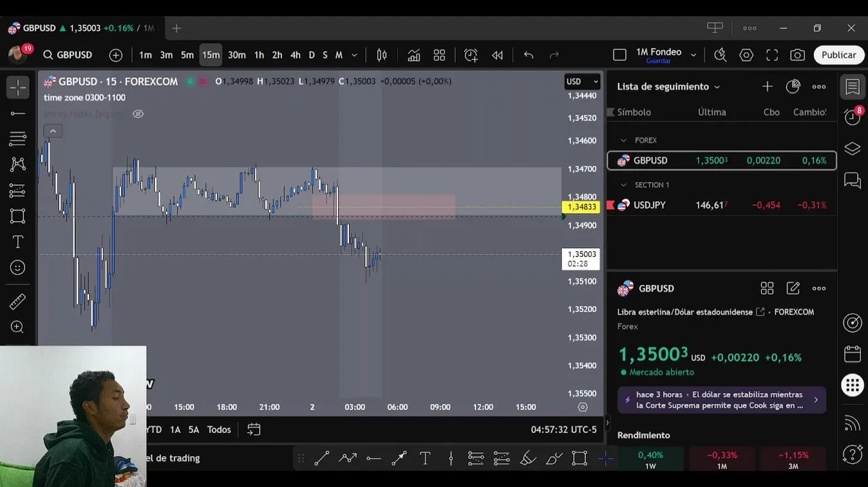
Task: Select the D daily timeframe
Action: 312,55
